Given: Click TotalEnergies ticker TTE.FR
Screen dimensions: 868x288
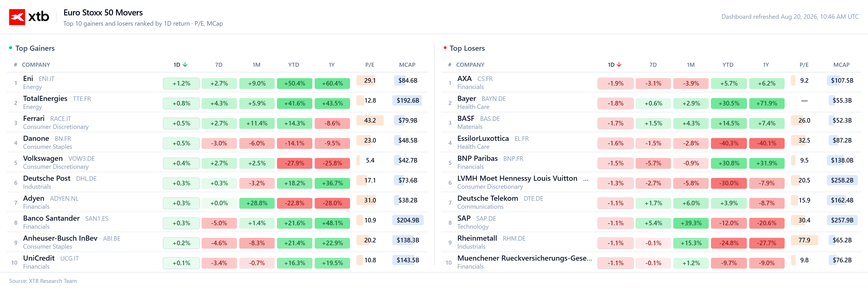Looking at the screenshot, I should tap(82, 99).
